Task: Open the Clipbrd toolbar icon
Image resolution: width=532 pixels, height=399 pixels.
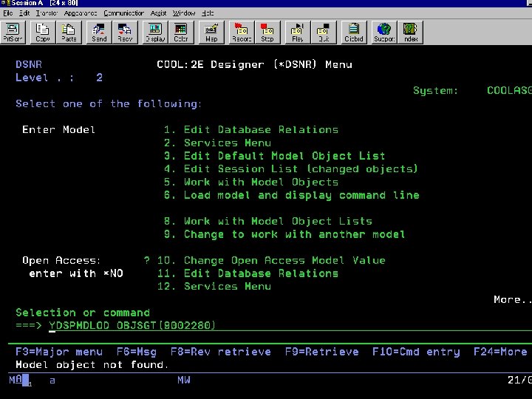Action: pyautogui.click(x=354, y=33)
